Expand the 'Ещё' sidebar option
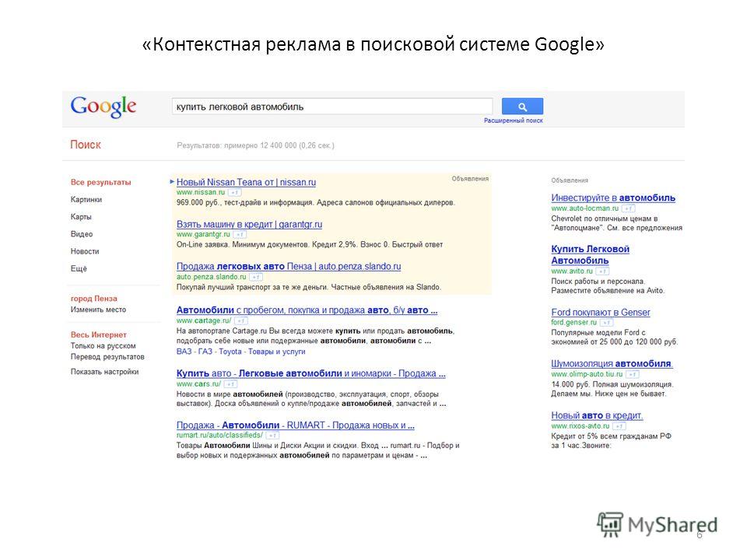This screenshot has width=747, height=560. tap(79, 268)
